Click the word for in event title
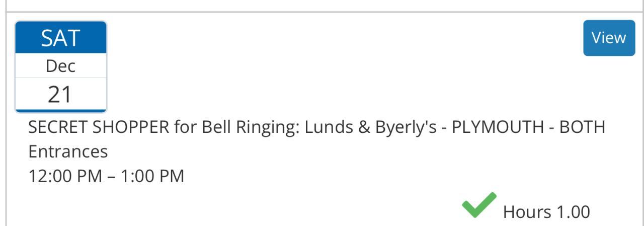Image resolution: width=644 pixels, height=226 pixels. coord(185,127)
